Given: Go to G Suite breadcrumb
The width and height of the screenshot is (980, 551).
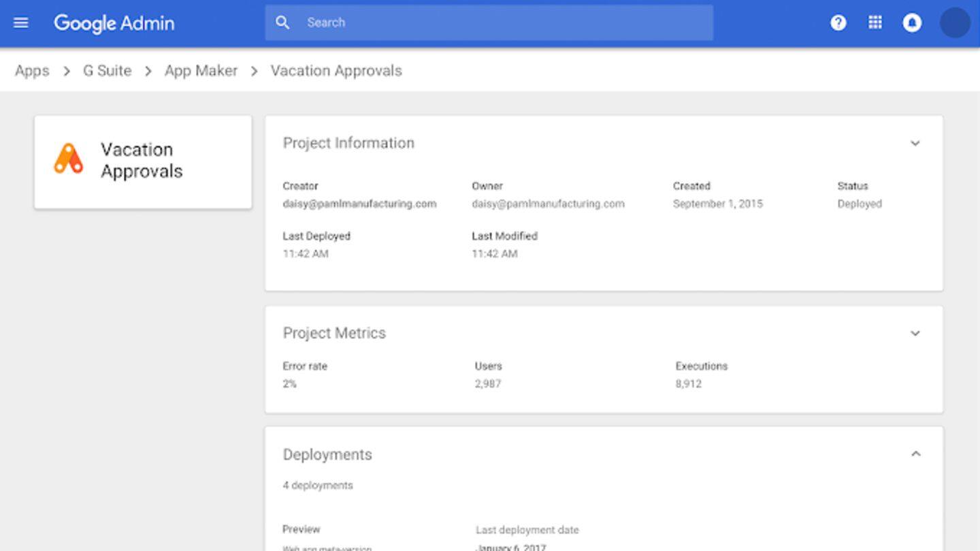Looking at the screenshot, I should point(107,71).
